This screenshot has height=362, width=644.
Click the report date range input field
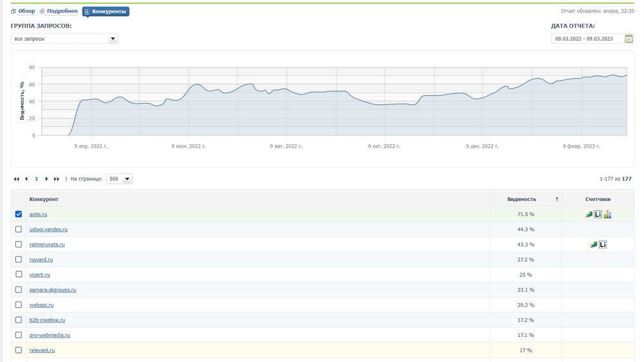pos(587,39)
